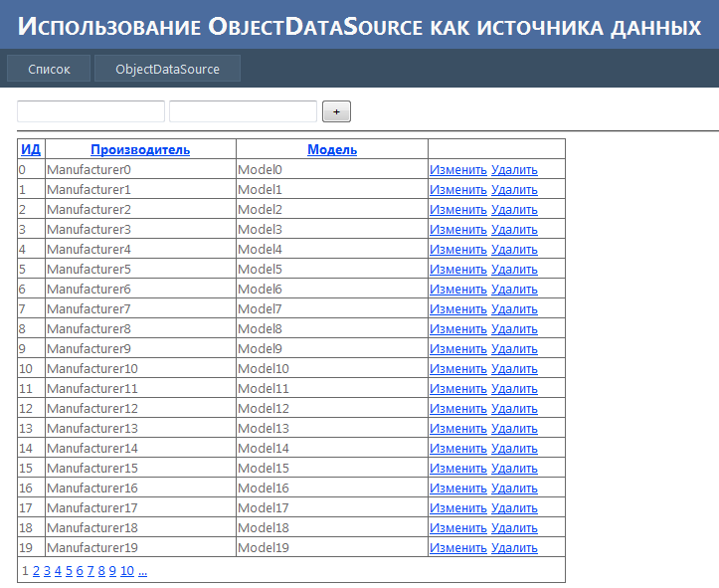Select the Manufacturer12 cell
The width and height of the screenshot is (719, 588).
click(140, 408)
